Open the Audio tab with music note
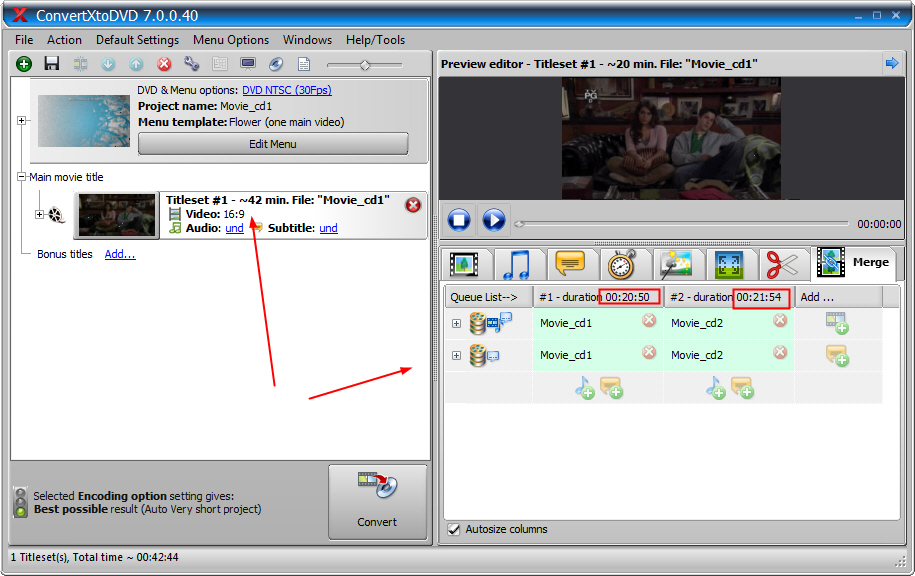Image resolution: width=915 pixels, height=576 pixels. click(x=516, y=264)
